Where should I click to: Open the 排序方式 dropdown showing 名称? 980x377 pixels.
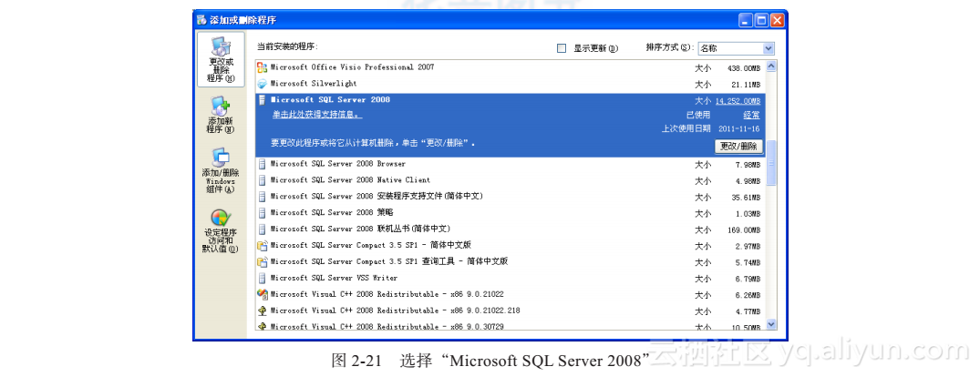(x=736, y=48)
